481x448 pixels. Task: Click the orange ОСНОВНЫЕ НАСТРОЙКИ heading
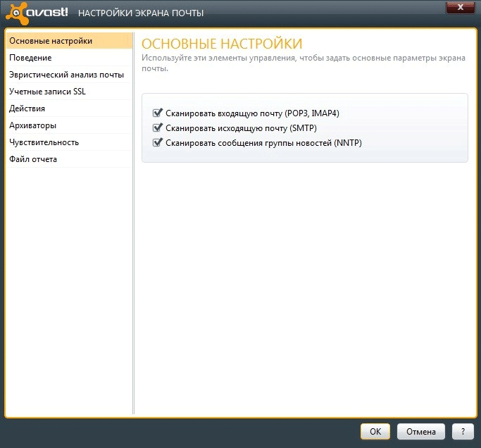[222, 44]
